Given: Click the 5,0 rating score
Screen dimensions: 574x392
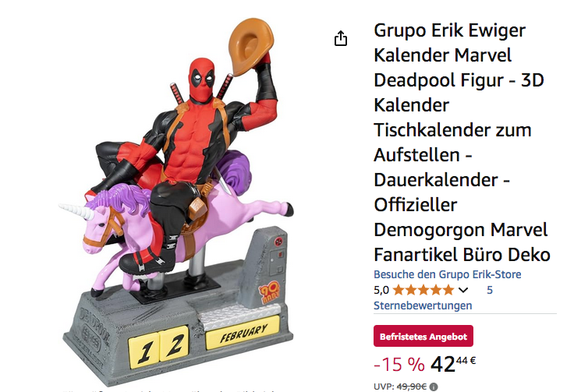Looking at the screenshot, I should [381, 291].
